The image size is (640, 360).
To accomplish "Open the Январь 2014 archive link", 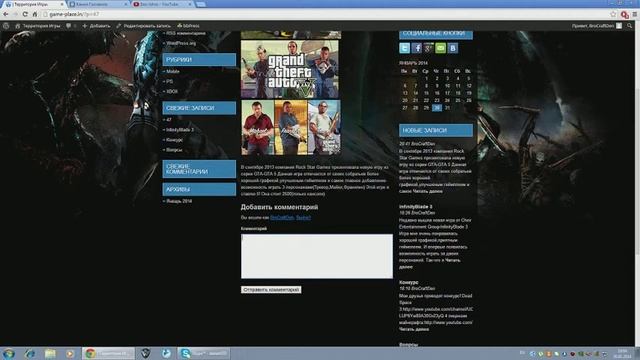I will click(x=179, y=201).
